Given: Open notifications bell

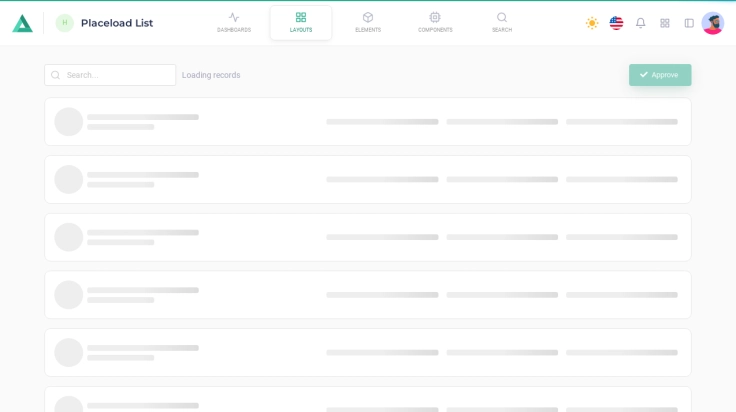Looking at the screenshot, I should (641, 23).
